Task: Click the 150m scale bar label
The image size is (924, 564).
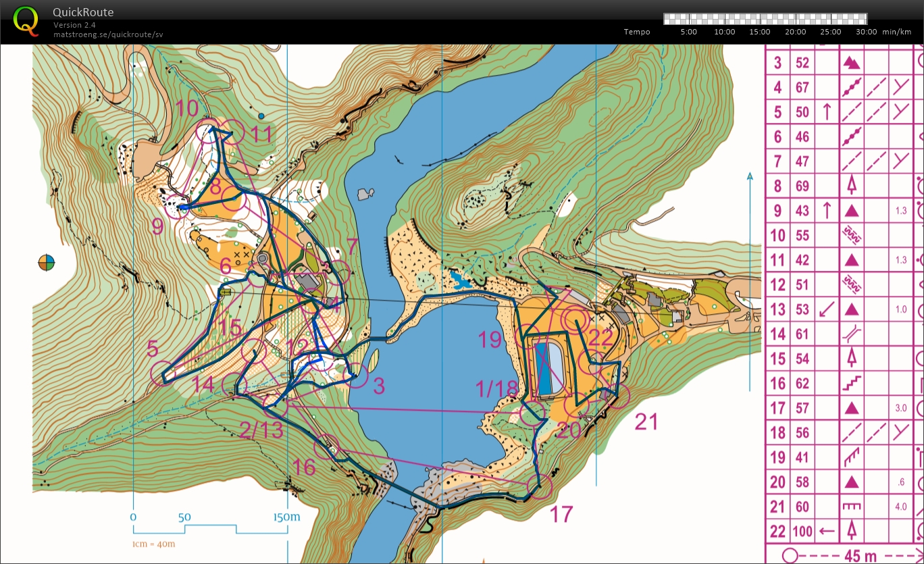Action: [x=288, y=517]
